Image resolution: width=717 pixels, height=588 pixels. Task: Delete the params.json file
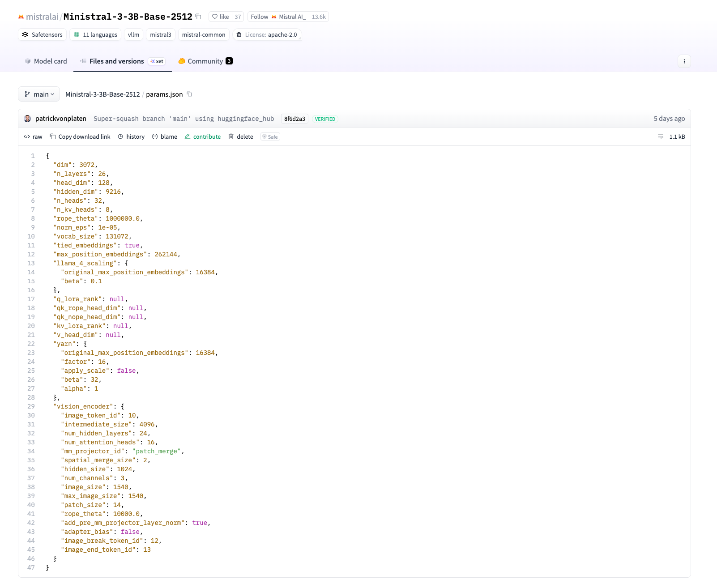[241, 136]
